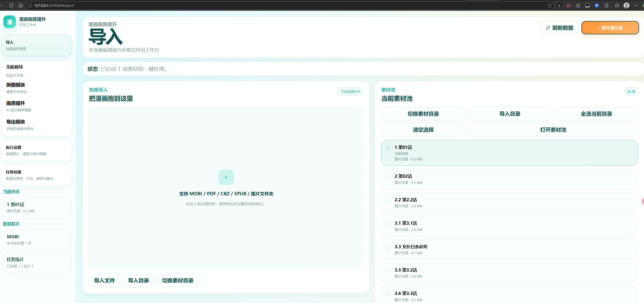
Task: Open browser extensions puzzle icon
Action: pyautogui.click(x=606, y=6)
